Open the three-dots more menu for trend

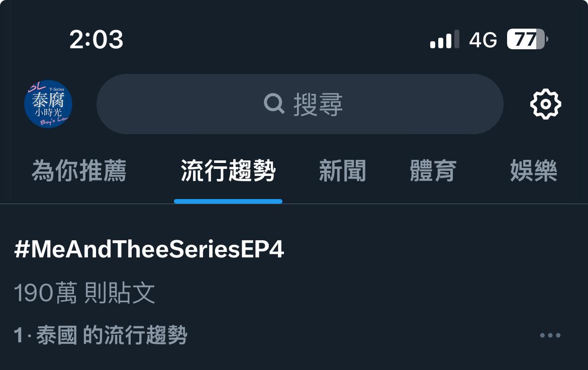[550, 335]
